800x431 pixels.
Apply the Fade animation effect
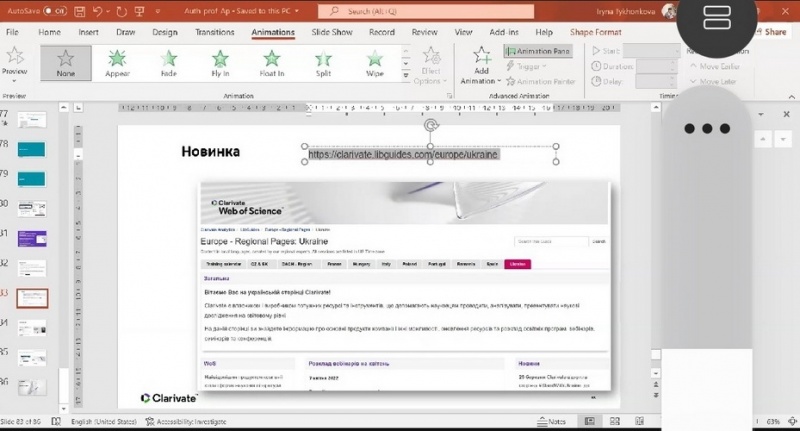coord(169,63)
